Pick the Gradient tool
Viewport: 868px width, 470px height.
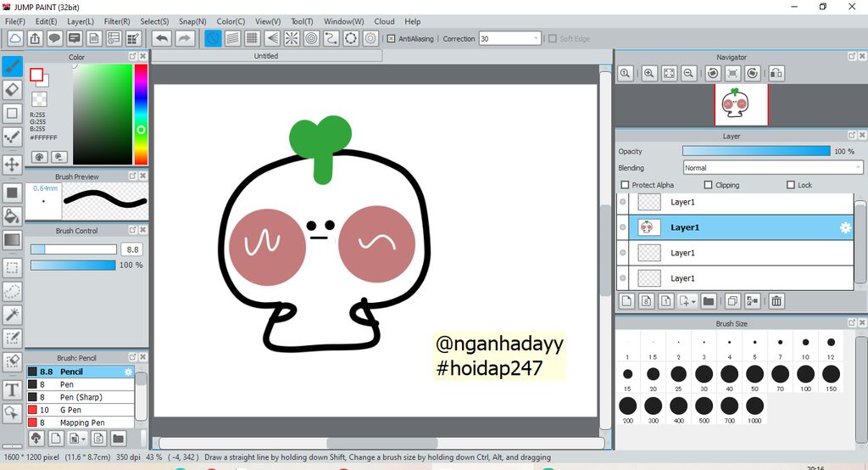(x=12, y=240)
